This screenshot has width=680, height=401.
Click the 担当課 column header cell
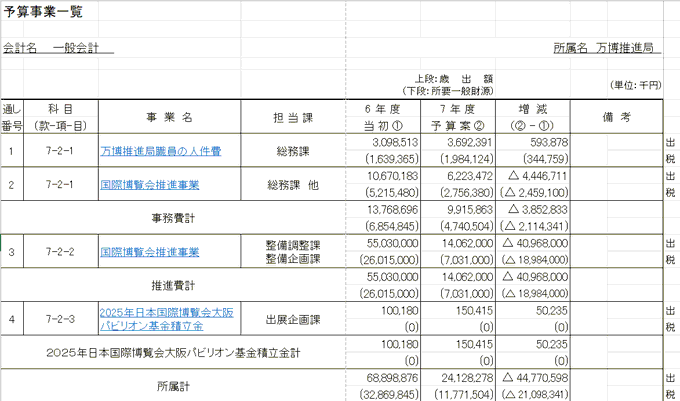tap(293, 117)
